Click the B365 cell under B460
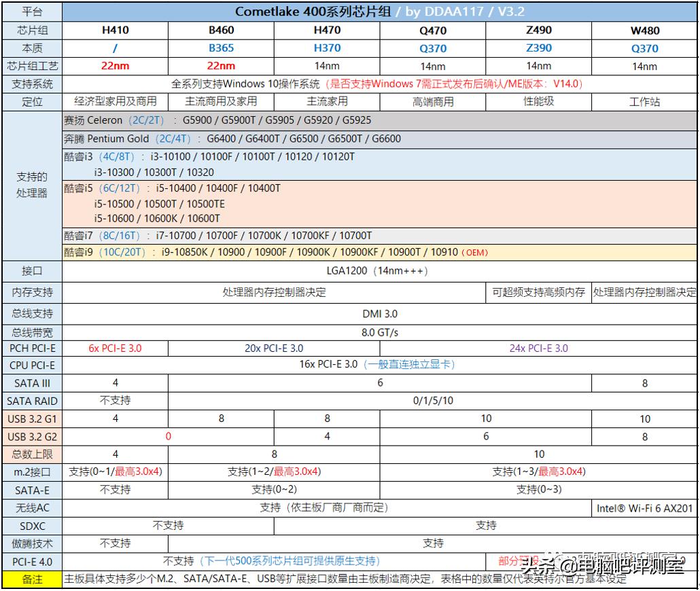The width and height of the screenshot is (700, 591). click(221, 48)
